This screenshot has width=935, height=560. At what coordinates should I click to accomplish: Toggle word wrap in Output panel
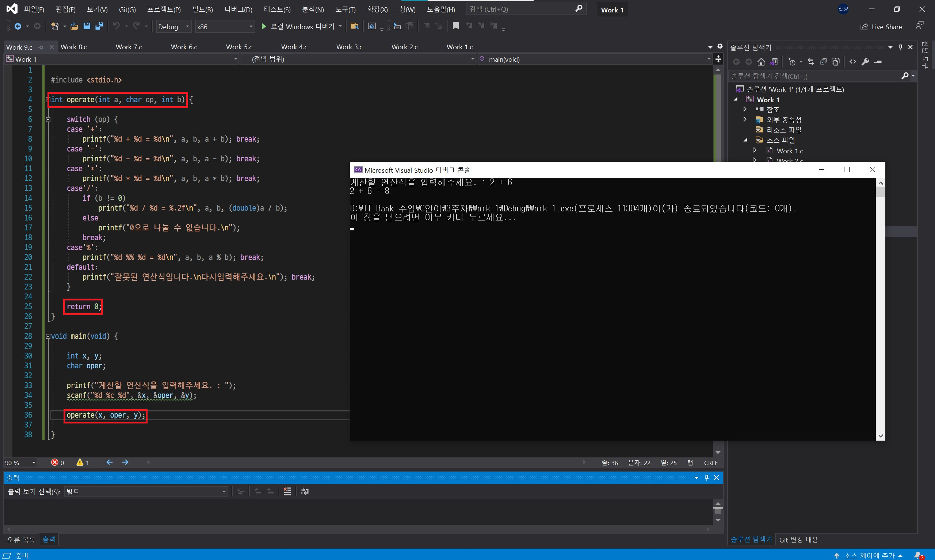click(305, 491)
